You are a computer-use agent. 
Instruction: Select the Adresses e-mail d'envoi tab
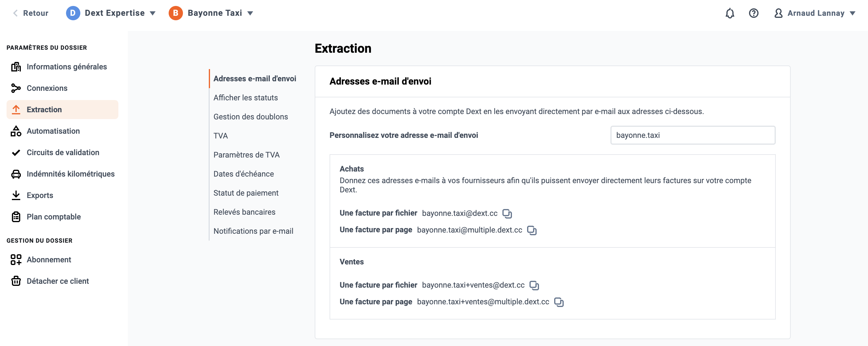(254, 79)
